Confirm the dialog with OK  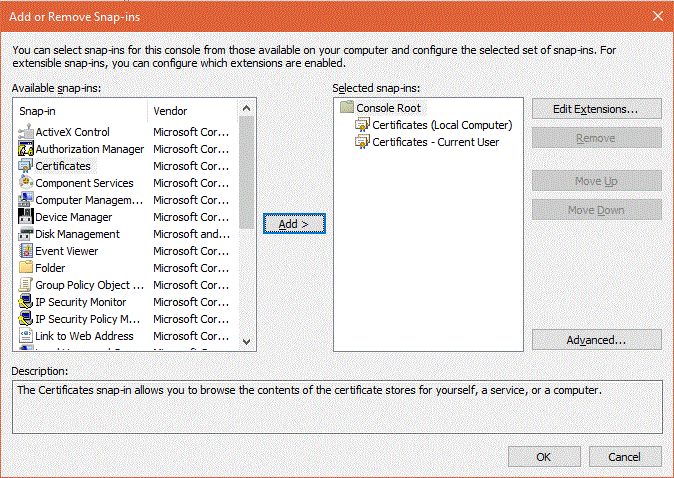coord(543,456)
